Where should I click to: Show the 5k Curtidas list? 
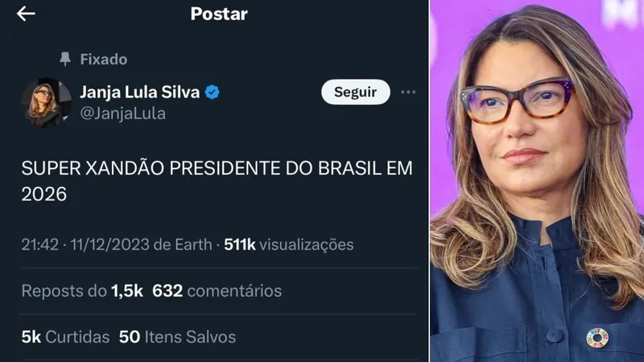click(65, 337)
